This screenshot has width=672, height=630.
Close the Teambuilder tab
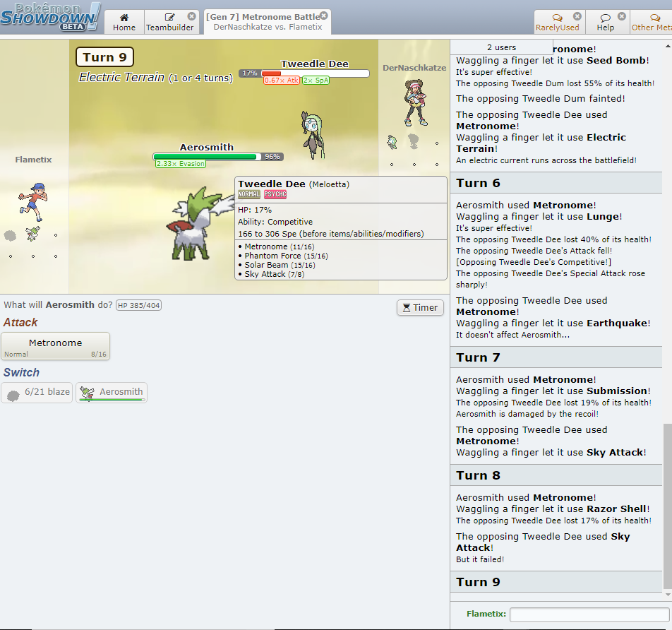(191, 16)
